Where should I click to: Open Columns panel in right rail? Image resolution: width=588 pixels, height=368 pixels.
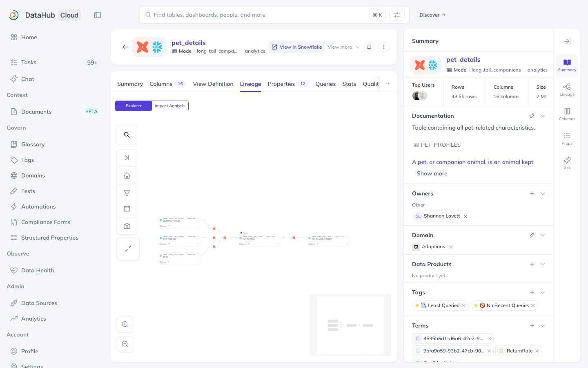pos(567,114)
